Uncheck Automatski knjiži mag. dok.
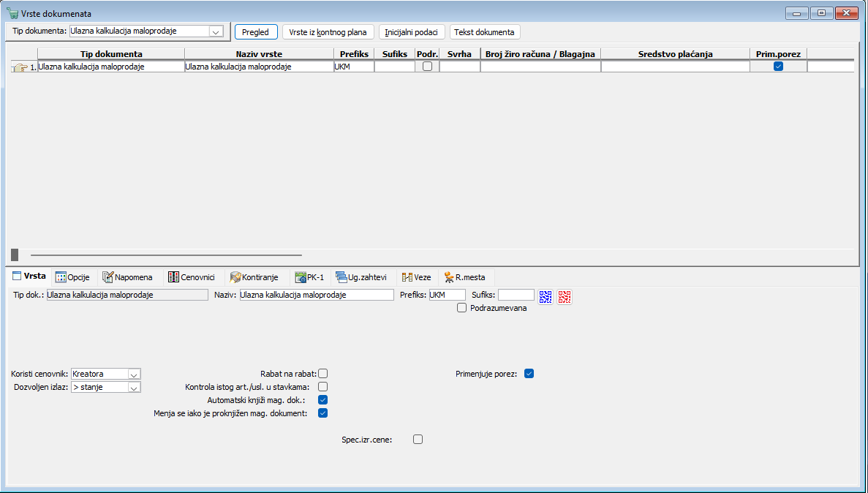This screenshot has height=493, width=868. click(x=322, y=400)
